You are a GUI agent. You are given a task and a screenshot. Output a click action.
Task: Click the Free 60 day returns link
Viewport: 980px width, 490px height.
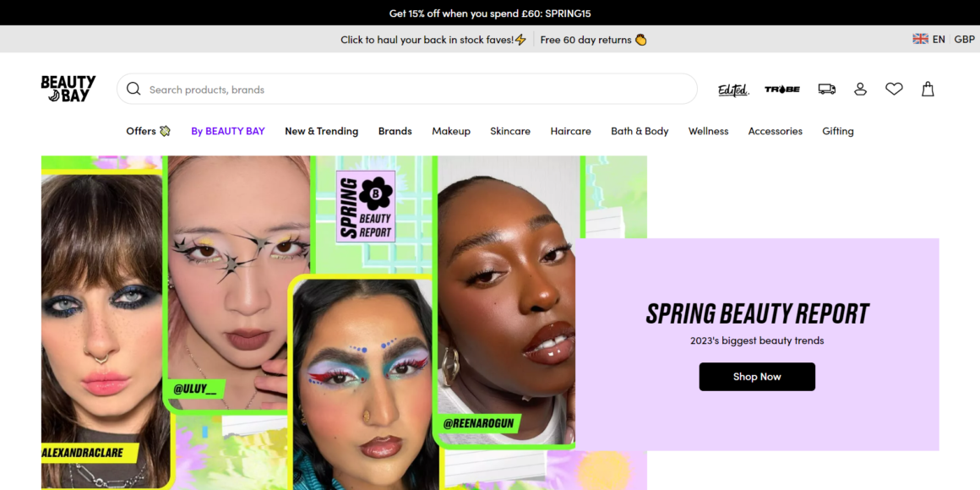593,40
